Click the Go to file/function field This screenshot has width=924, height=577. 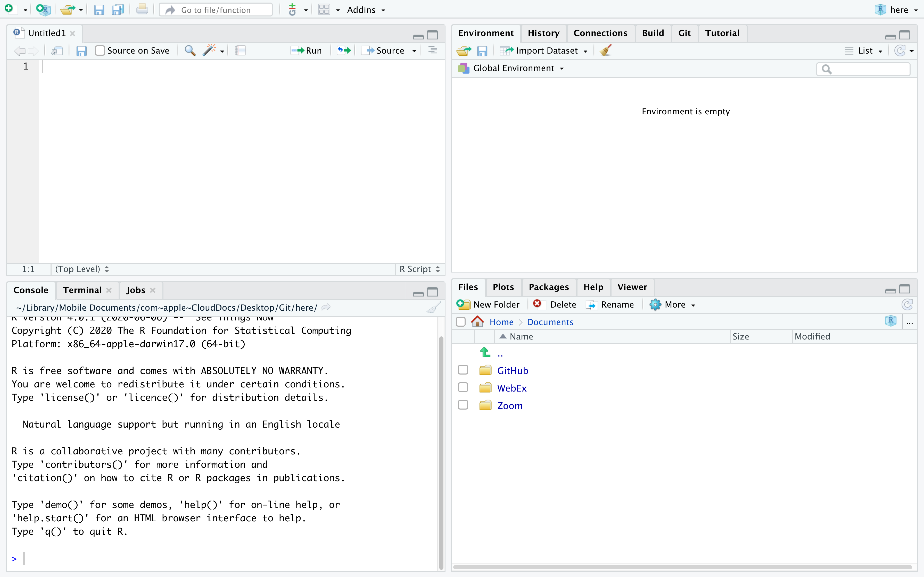(216, 10)
